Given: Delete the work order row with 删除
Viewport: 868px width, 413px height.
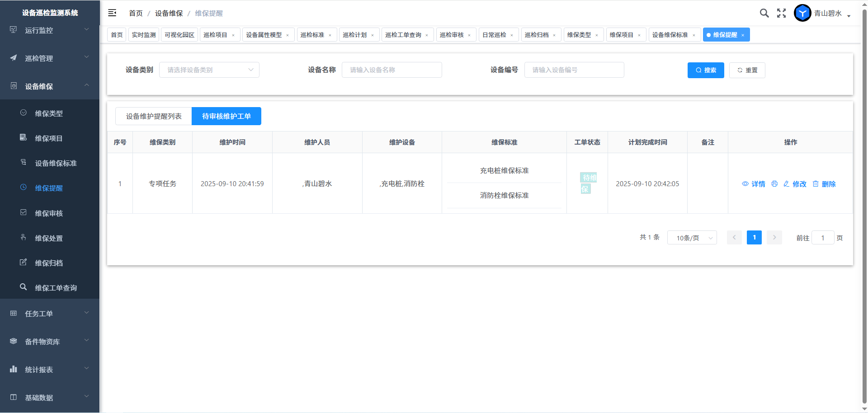Looking at the screenshot, I should (824, 184).
